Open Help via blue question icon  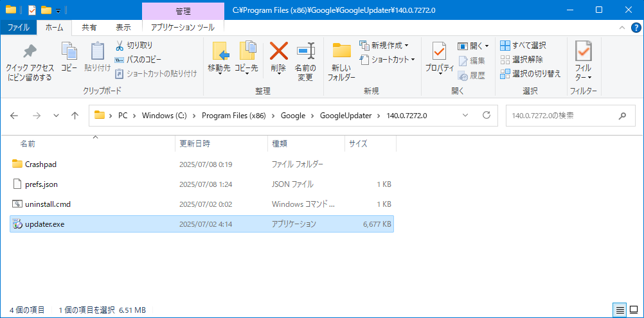coord(636,28)
